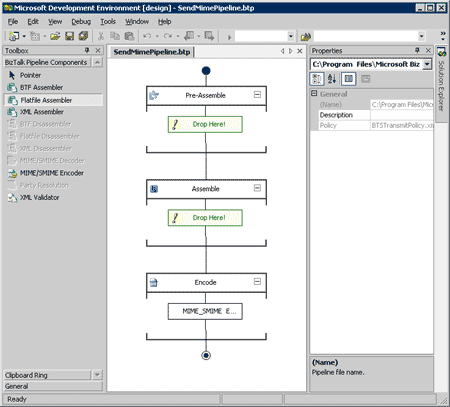Pin the Toolbox panel with auto-hide
The width and height of the screenshot is (450, 407).
tap(87, 50)
